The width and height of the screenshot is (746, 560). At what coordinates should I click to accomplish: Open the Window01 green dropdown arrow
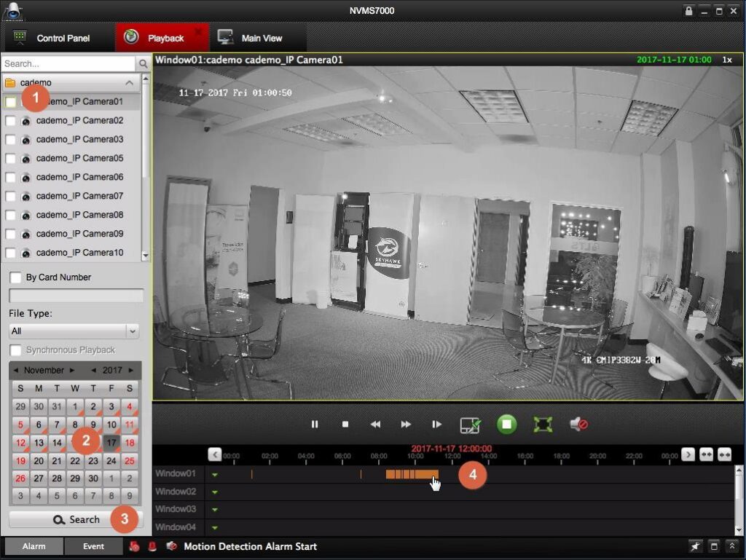[x=215, y=474]
